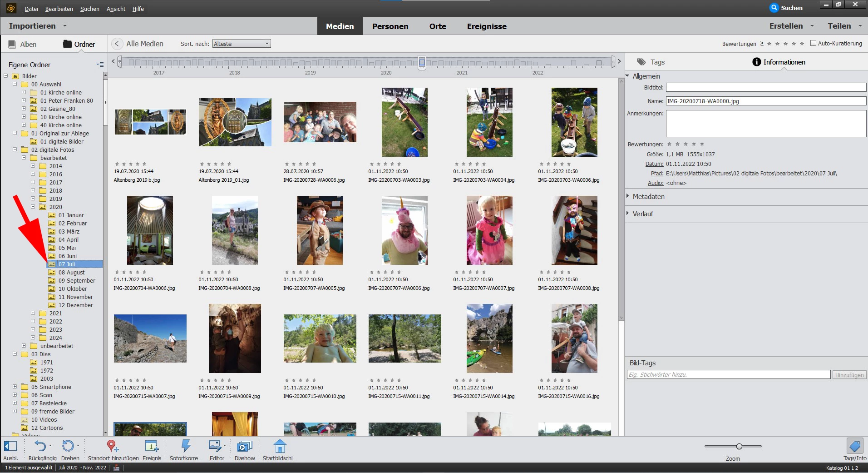Switch to the Orte tab
This screenshot has width=868, height=473.
click(438, 26)
